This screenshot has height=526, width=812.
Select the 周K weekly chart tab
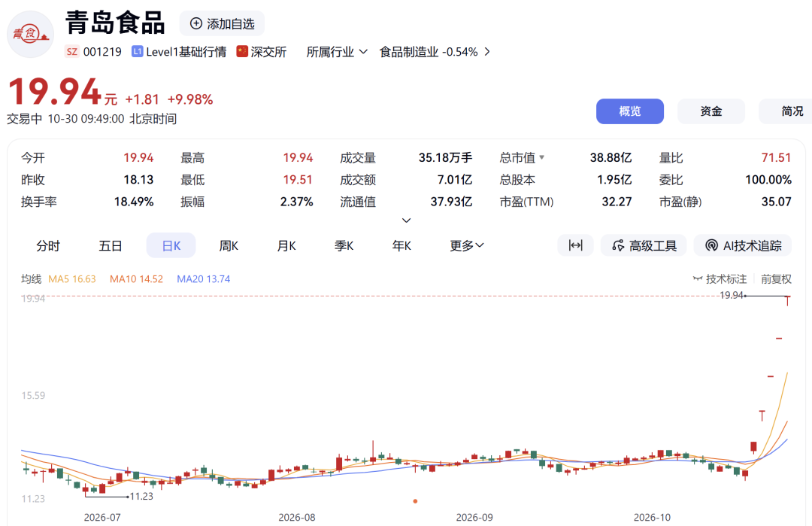pyautogui.click(x=229, y=245)
